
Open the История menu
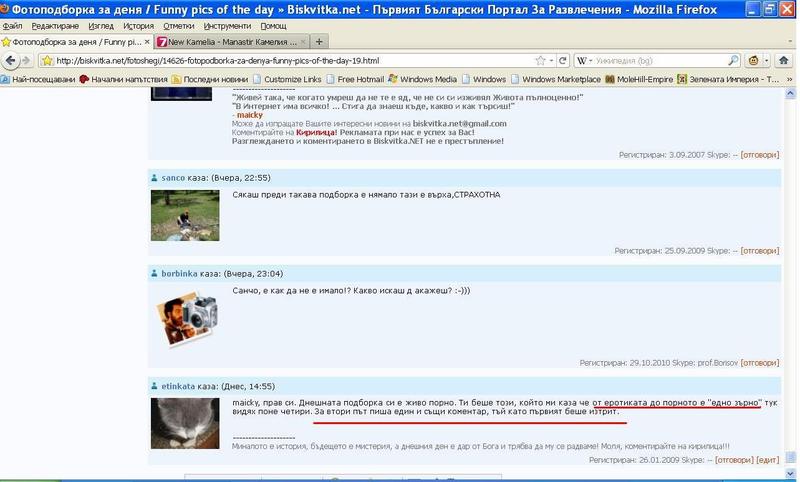point(138,26)
